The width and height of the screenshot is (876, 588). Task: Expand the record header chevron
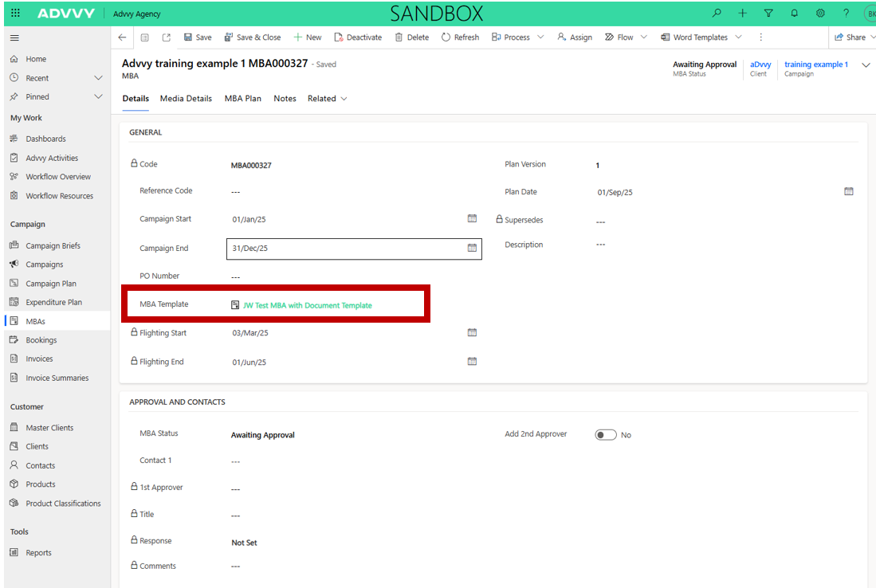pyautogui.click(x=866, y=65)
